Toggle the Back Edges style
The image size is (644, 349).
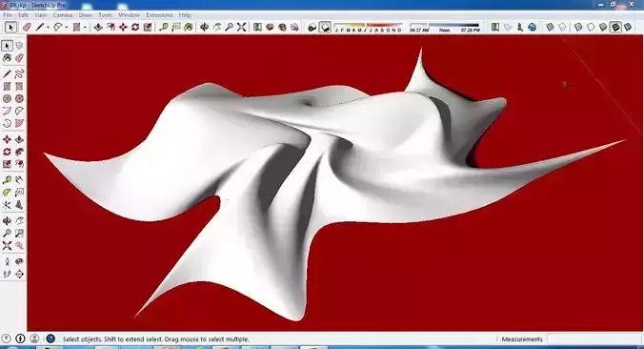[x=562, y=27]
